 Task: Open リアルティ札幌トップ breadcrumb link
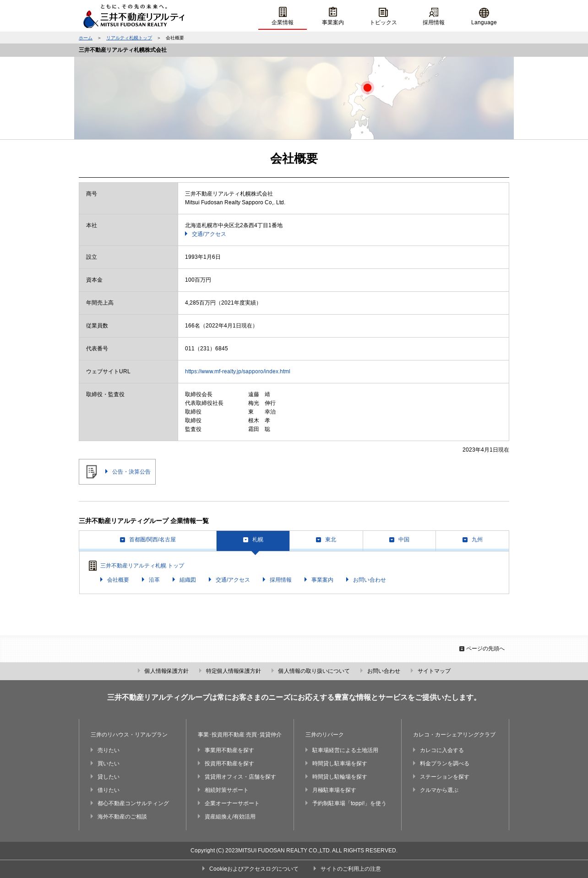pyautogui.click(x=129, y=38)
